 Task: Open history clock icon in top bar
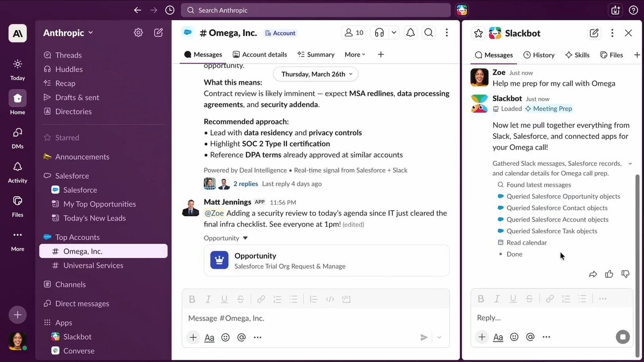click(x=170, y=10)
